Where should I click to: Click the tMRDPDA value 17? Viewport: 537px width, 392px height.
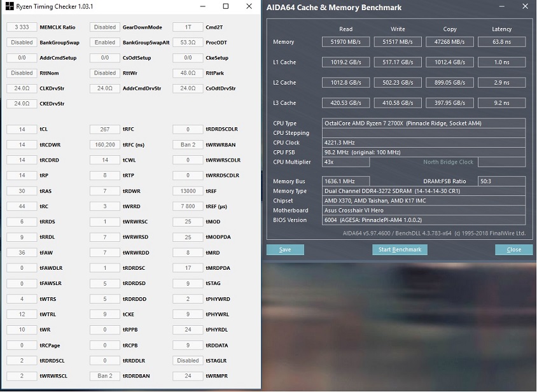(x=188, y=268)
